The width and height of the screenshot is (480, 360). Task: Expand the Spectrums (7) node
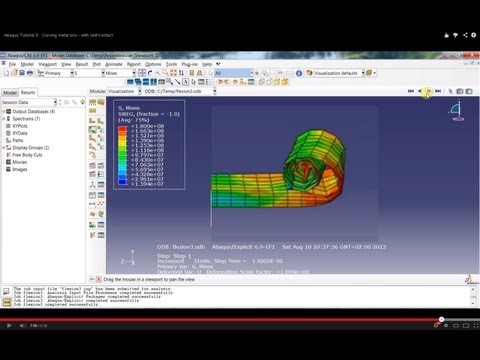[4, 119]
